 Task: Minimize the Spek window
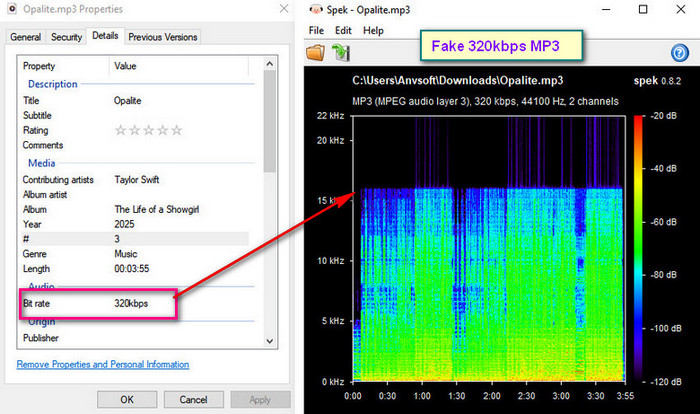point(606,9)
